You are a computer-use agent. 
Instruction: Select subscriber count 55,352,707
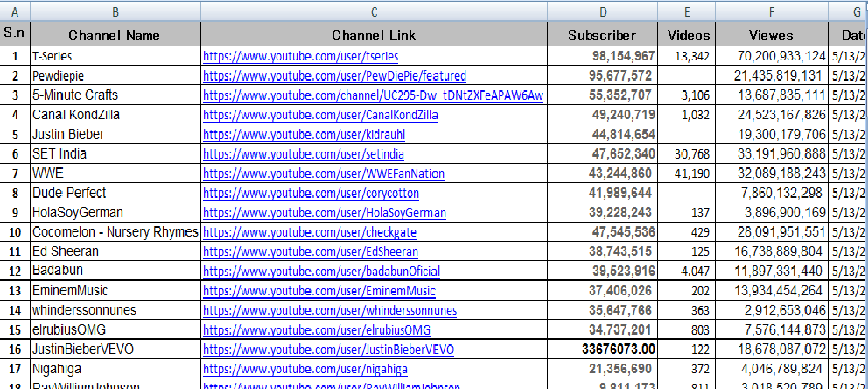603,95
